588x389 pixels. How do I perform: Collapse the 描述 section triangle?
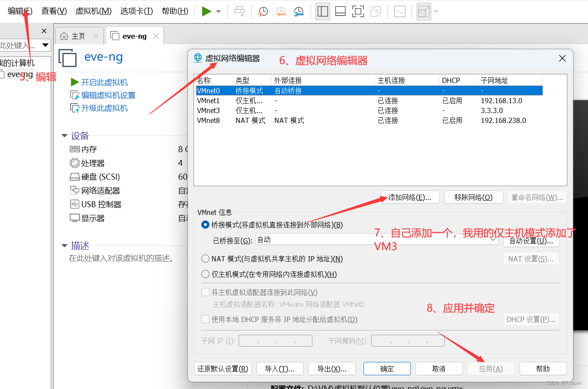(x=65, y=246)
